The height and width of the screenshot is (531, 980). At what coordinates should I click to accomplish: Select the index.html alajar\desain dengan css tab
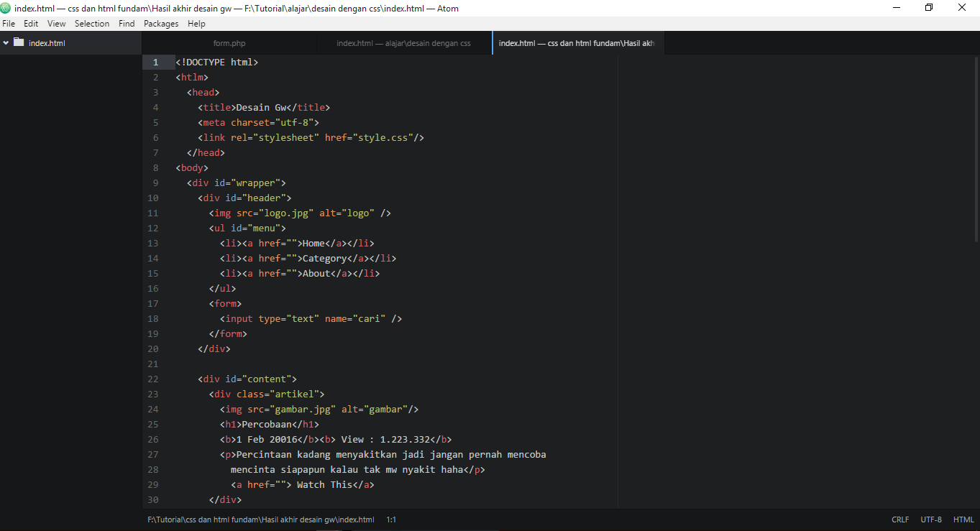pyautogui.click(x=403, y=43)
